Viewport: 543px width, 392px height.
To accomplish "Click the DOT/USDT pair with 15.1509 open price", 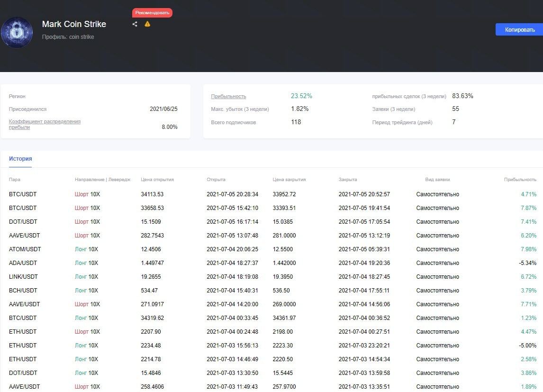I will pyautogui.click(x=23, y=222).
